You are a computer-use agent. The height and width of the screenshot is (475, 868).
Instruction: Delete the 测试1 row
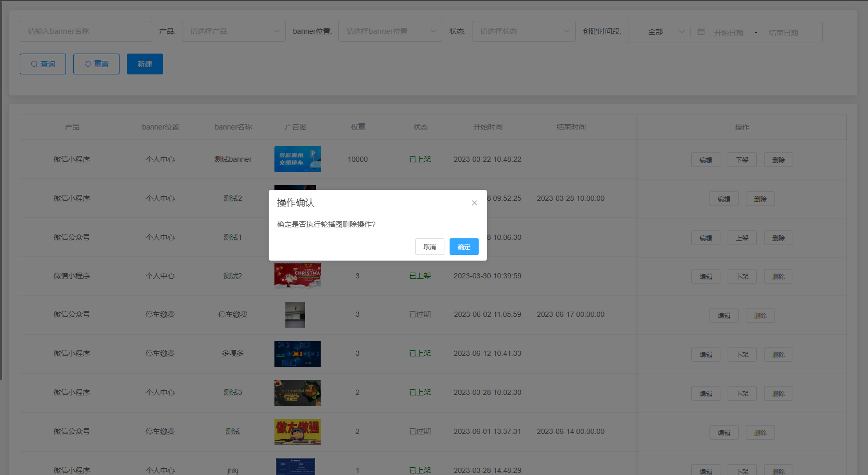point(778,238)
